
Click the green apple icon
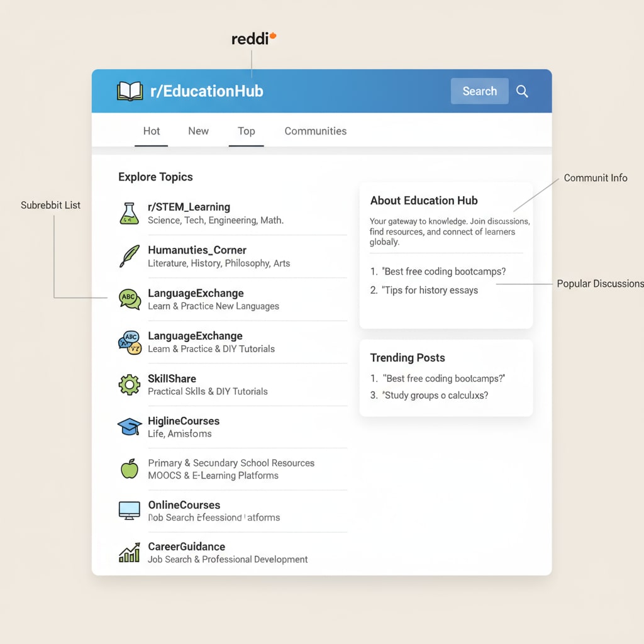[129, 469]
